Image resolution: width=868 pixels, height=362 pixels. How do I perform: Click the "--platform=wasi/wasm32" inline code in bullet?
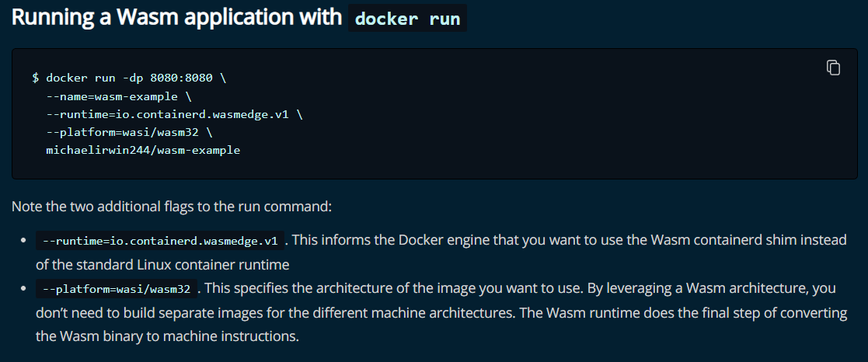[117, 289]
